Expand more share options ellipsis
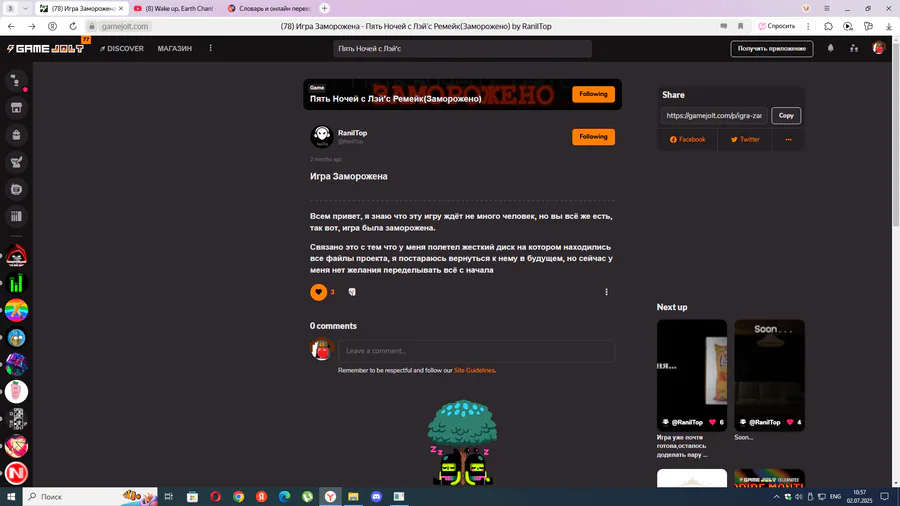 point(788,139)
